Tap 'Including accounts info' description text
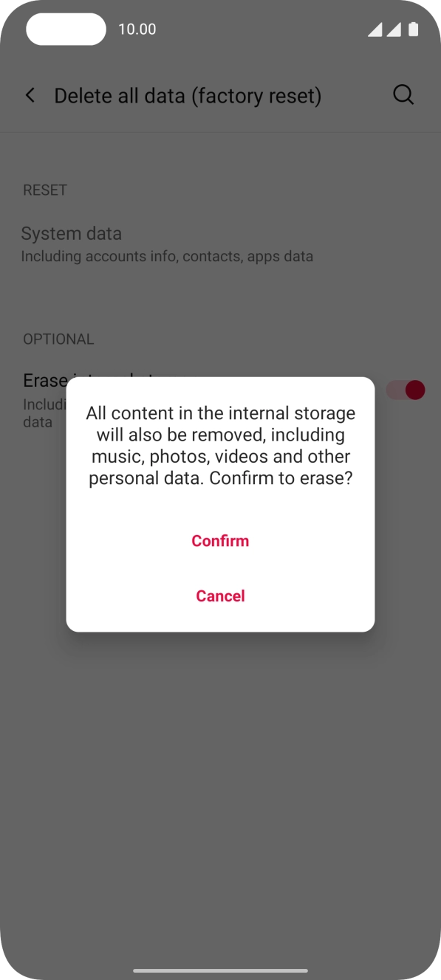Viewport: 441px width, 980px height. click(x=167, y=257)
